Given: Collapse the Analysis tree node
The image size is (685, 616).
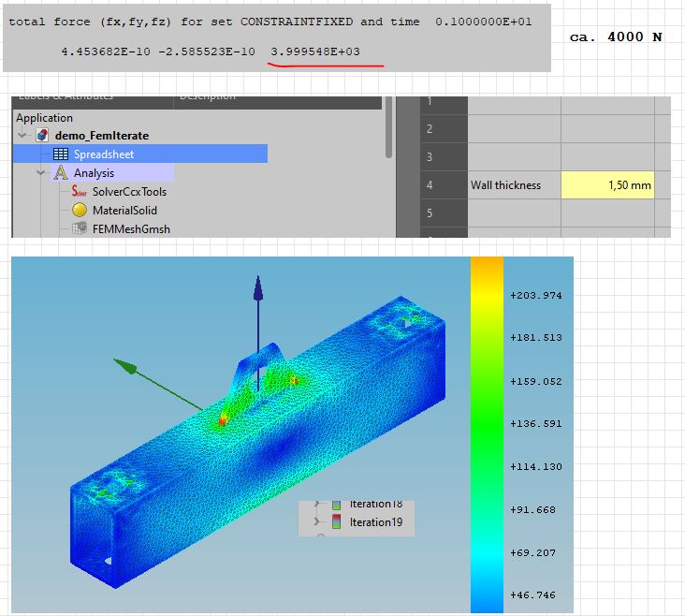Looking at the screenshot, I should coord(41,173).
